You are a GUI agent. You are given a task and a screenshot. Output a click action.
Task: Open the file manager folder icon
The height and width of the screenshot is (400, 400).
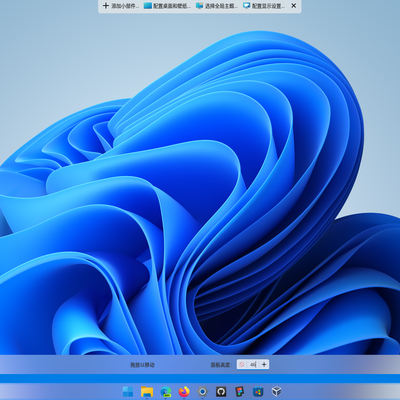tap(147, 392)
